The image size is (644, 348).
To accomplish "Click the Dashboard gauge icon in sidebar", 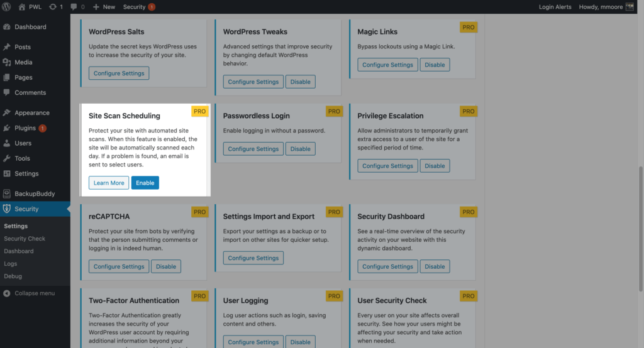I will coord(6,26).
